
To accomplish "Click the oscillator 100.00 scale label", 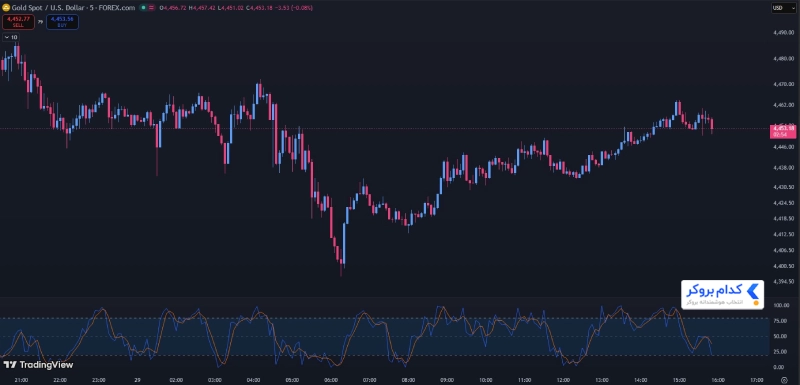I will (782, 305).
